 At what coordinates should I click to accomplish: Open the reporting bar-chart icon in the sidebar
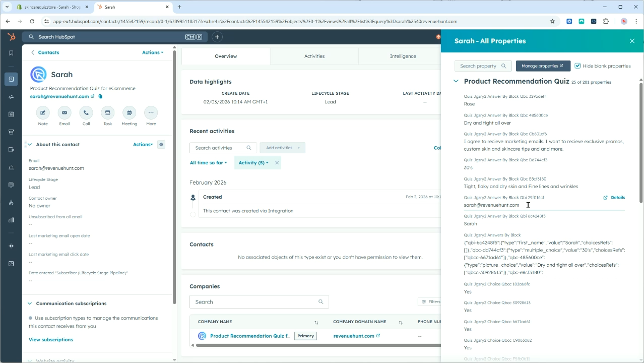pyautogui.click(x=11, y=220)
